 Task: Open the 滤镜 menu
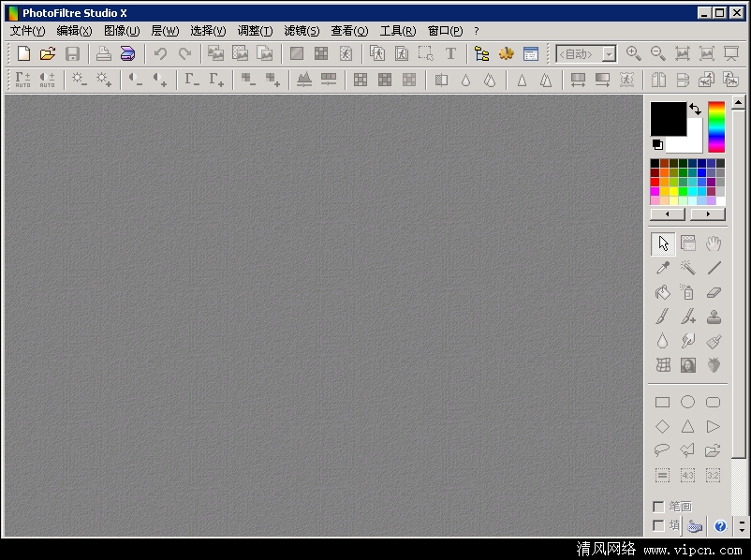coord(302,31)
